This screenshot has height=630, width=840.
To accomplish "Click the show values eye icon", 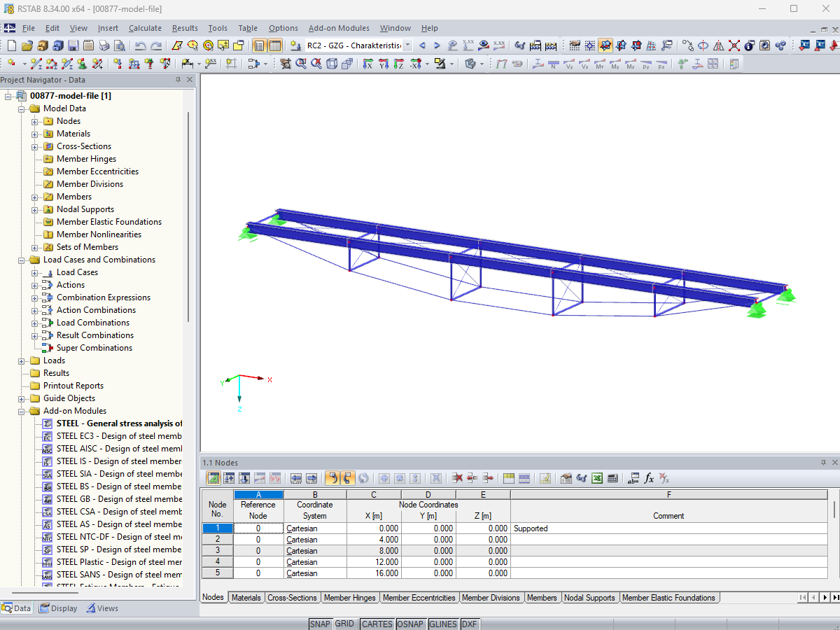I will pos(483,45).
